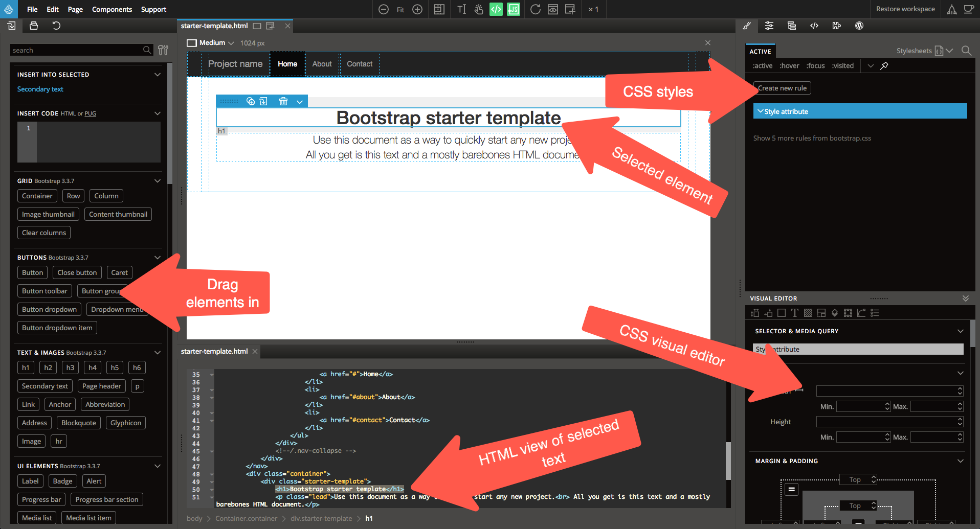Screen dimensions: 980x529
Task: Open the Edit menu
Action: [x=53, y=9]
